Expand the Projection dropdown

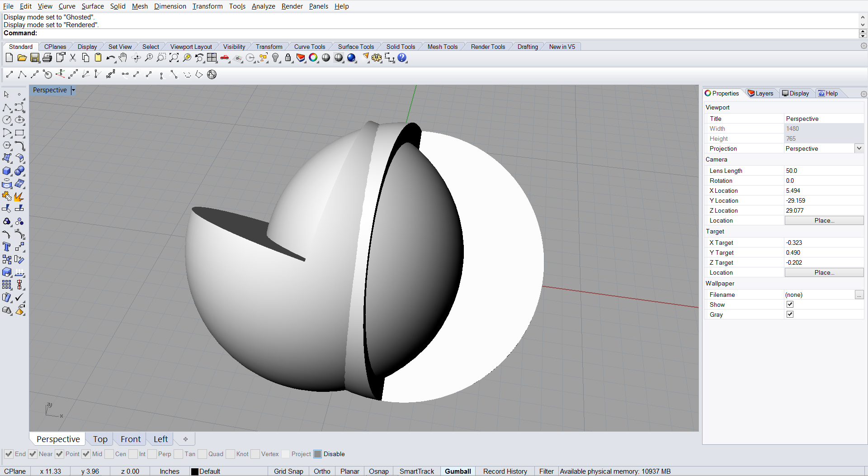click(859, 148)
